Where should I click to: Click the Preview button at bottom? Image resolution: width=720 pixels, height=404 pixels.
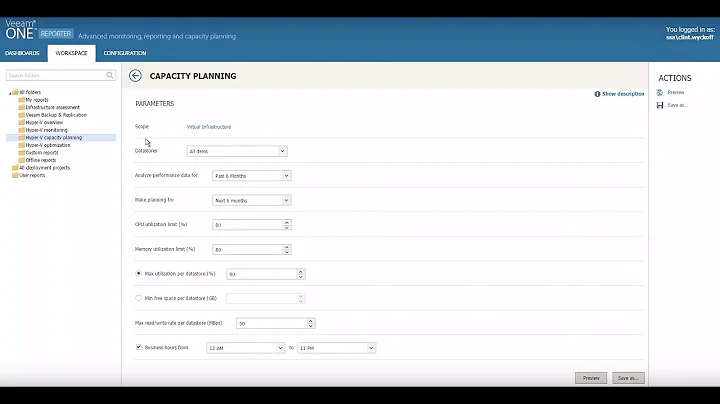[591, 378]
